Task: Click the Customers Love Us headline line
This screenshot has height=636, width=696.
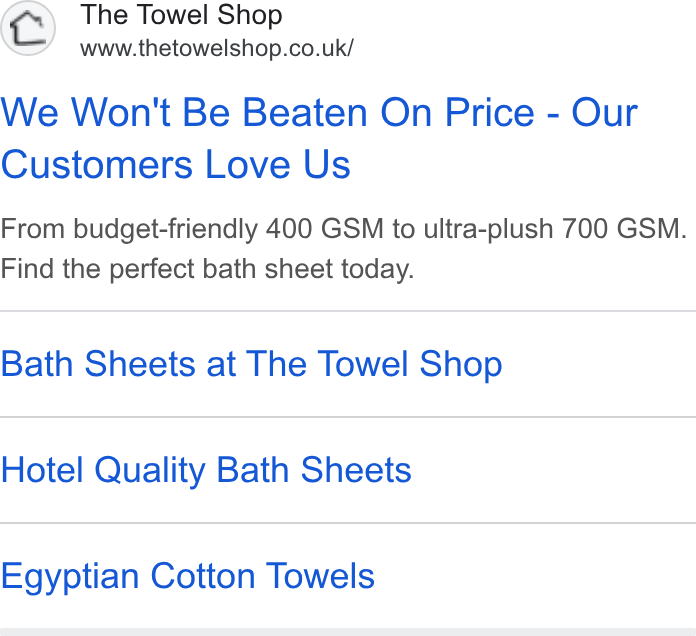Action: [176, 165]
